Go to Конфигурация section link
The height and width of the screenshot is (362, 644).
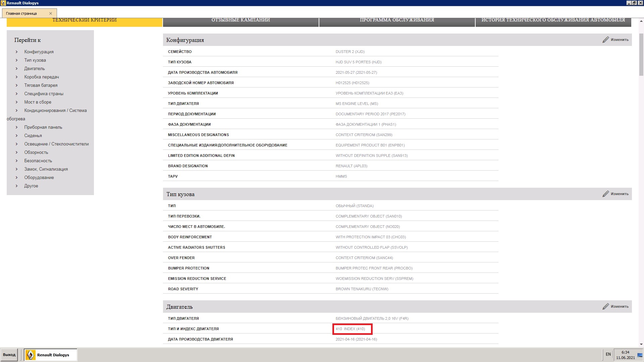[x=39, y=52]
